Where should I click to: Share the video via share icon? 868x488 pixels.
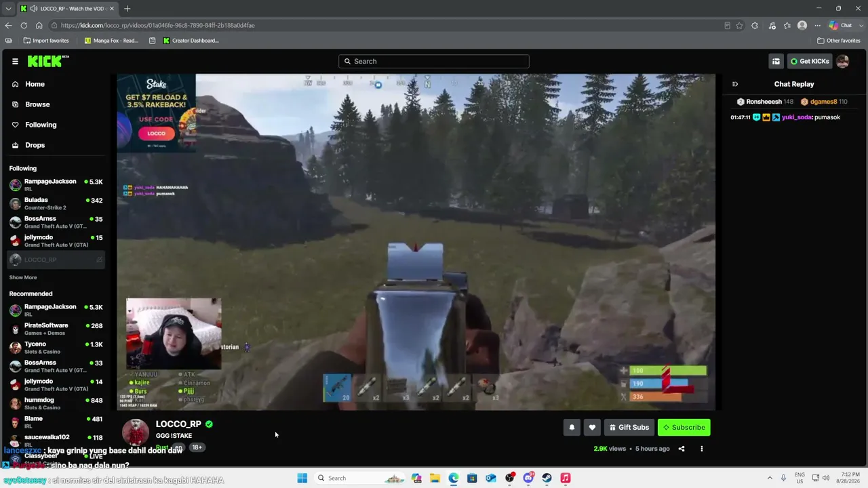coord(682,449)
